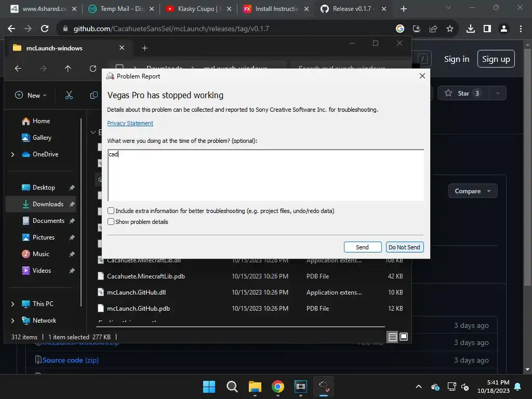Open Windows taskbar Search
This screenshot has width=532, height=399.
tap(232, 387)
